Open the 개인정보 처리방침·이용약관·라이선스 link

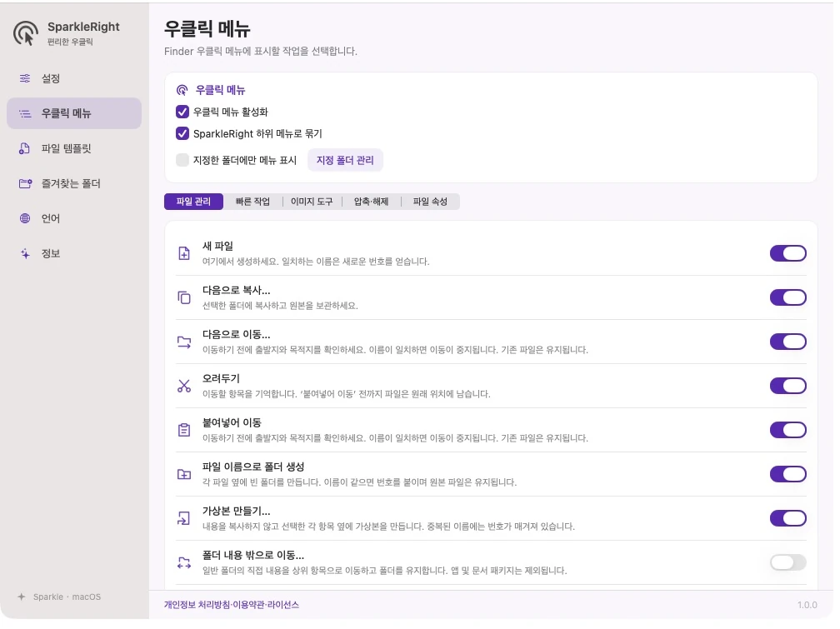(232, 605)
